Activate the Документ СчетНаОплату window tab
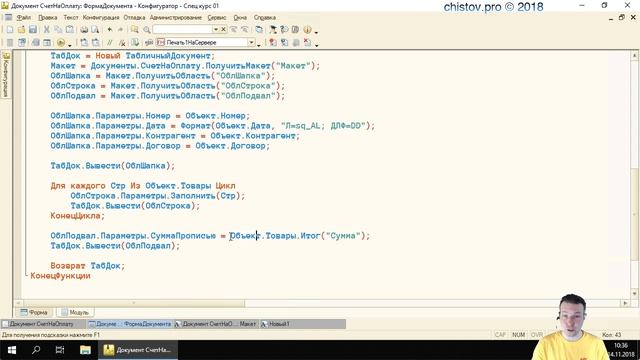Viewport: 640px width, 360px height. point(42,324)
